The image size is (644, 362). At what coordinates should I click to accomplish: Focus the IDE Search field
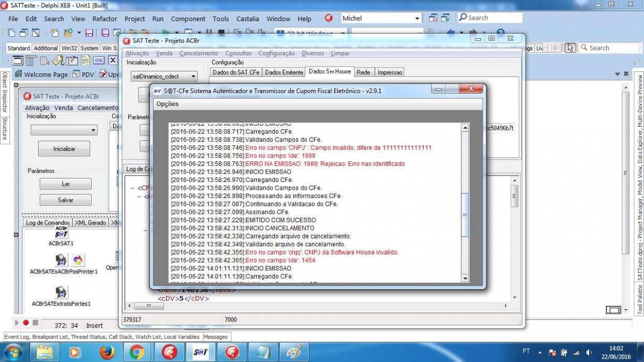[x=489, y=18]
